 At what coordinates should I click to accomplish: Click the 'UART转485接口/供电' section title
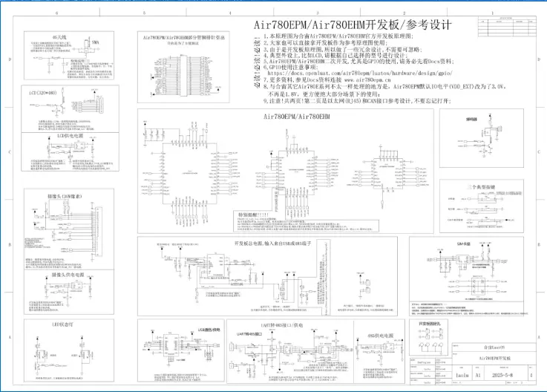click(x=281, y=325)
